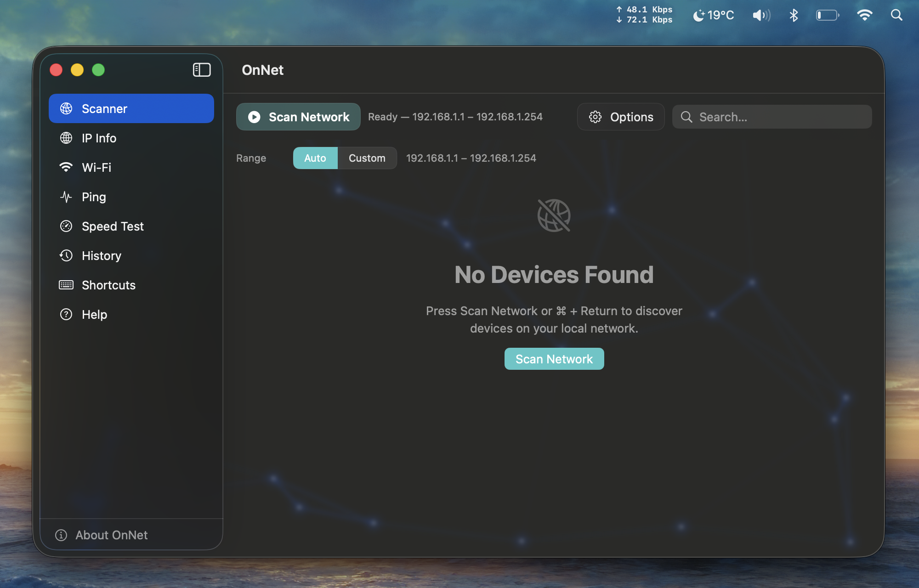Open the network speed menu bar monitor
Image resolution: width=919 pixels, height=588 pixels.
644,15
